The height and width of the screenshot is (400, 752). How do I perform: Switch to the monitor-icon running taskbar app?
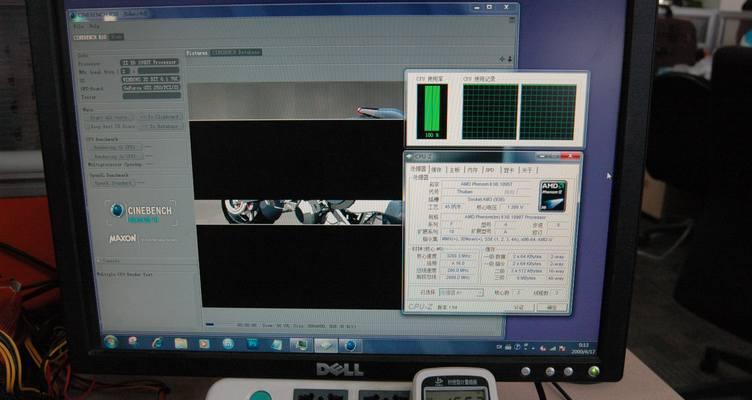pos(301,345)
